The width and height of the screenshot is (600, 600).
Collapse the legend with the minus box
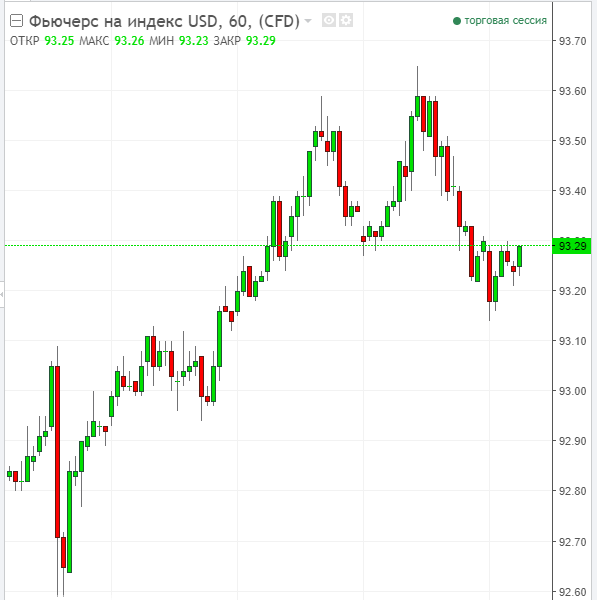click(x=17, y=21)
